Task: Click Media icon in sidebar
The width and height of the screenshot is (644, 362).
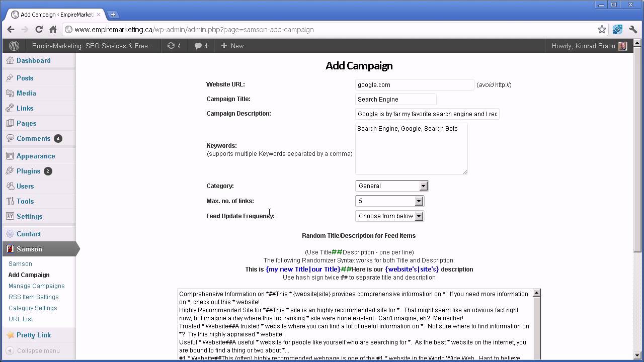Action: tap(10, 93)
